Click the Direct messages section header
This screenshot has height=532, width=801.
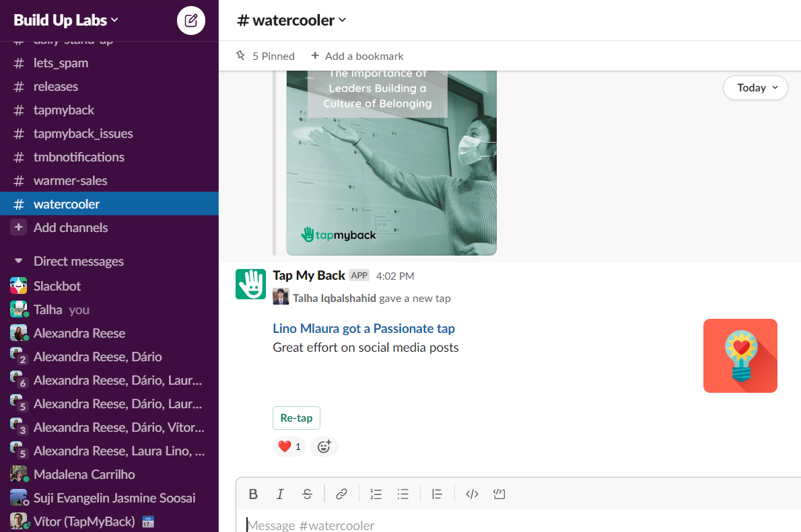click(79, 261)
